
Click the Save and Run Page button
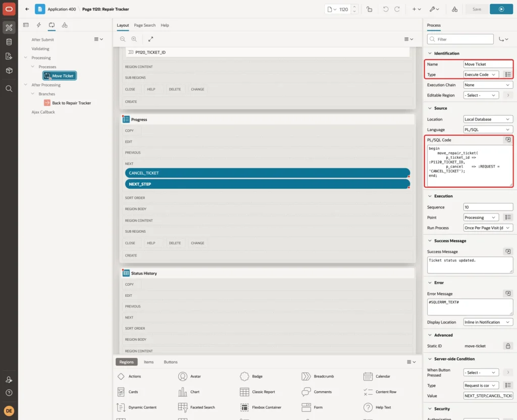point(501,9)
